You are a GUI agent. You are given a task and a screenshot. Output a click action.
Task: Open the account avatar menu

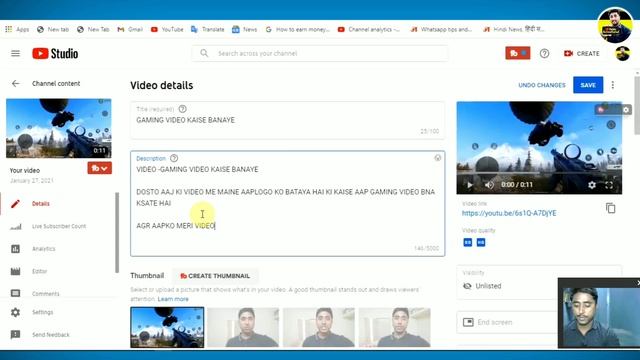(x=622, y=53)
